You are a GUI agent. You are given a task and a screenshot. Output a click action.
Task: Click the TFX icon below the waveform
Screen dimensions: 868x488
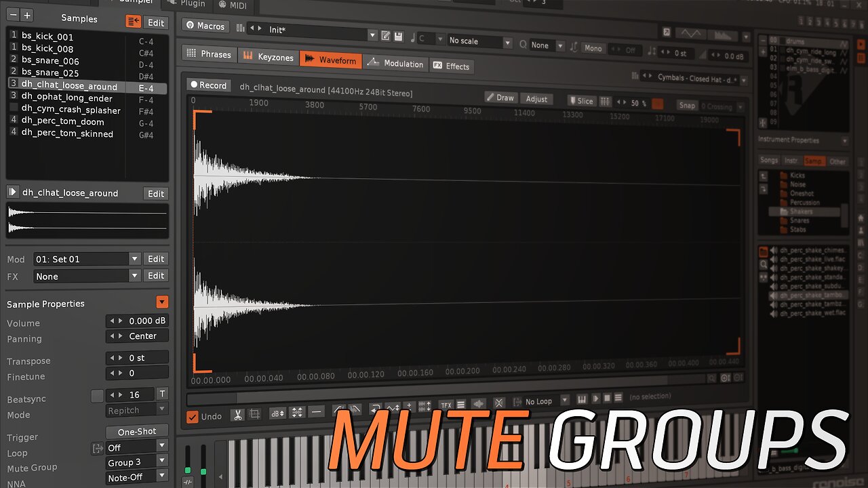[445, 404]
